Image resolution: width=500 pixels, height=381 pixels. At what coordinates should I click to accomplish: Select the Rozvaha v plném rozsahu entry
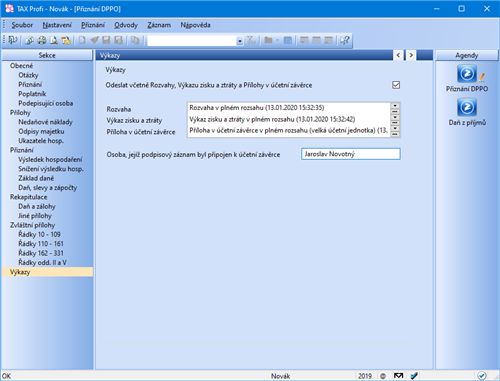(257, 108)
